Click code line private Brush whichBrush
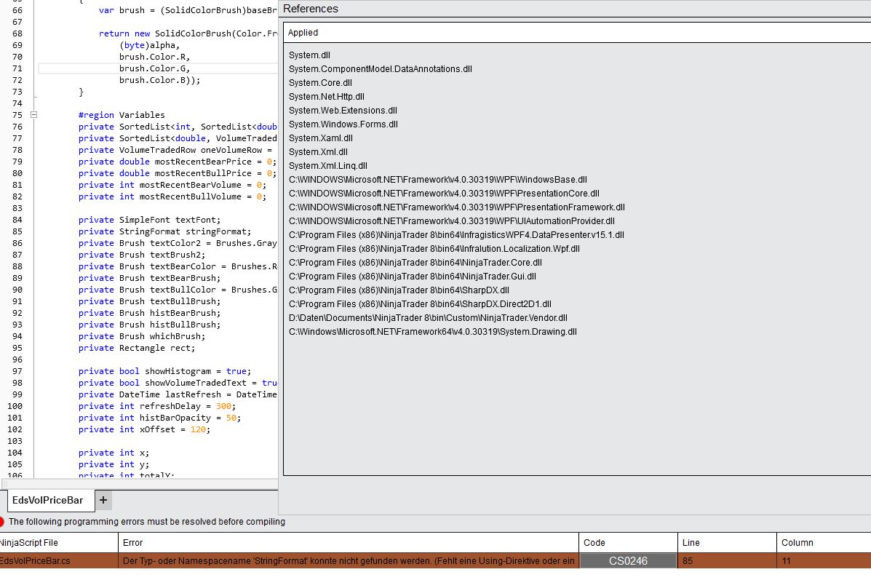This screenshot has height=588, width=871. [142, 336]
